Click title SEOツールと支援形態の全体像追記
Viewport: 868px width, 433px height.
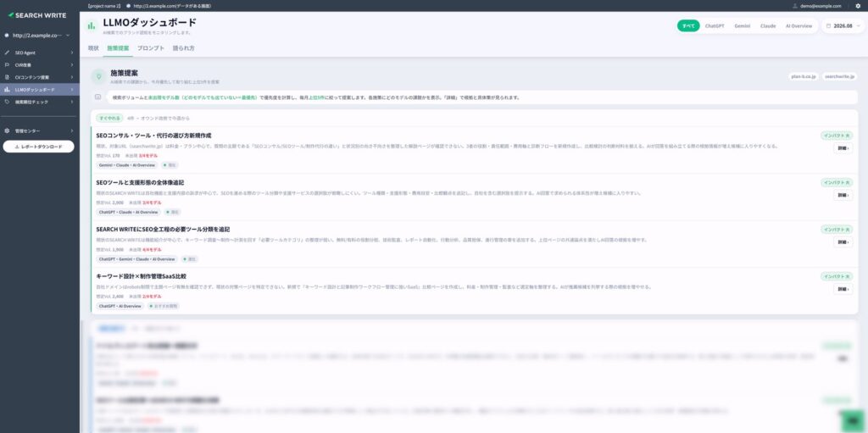click(x=140, y=182)
